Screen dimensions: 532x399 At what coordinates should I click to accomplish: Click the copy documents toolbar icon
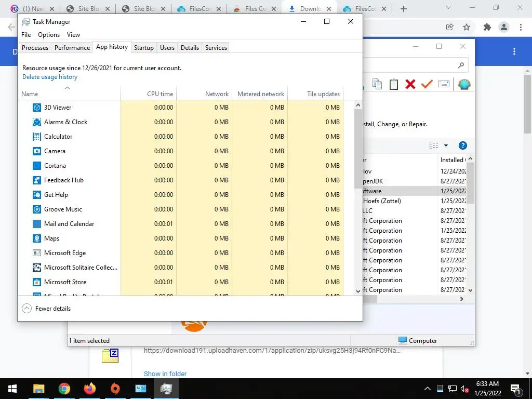click(x=377, y=84)
